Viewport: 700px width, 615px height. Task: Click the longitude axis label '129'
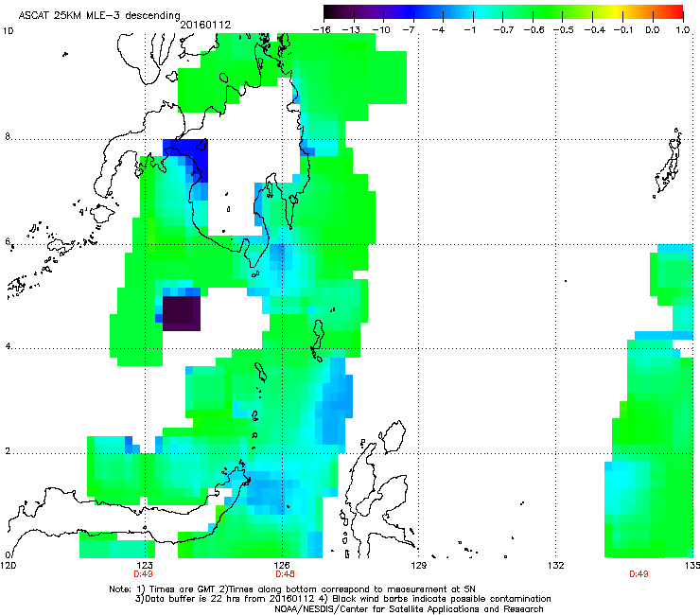(x=419, y=566)
